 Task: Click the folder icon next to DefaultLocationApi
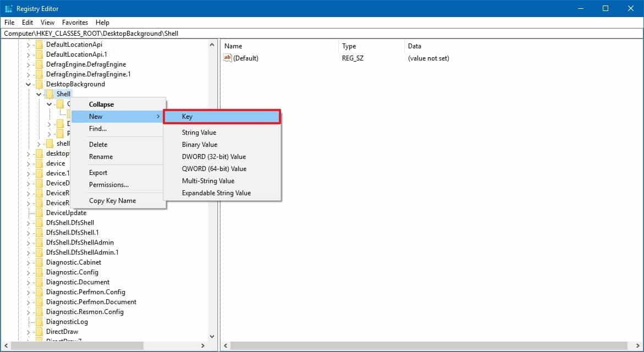tap(40, 45)
